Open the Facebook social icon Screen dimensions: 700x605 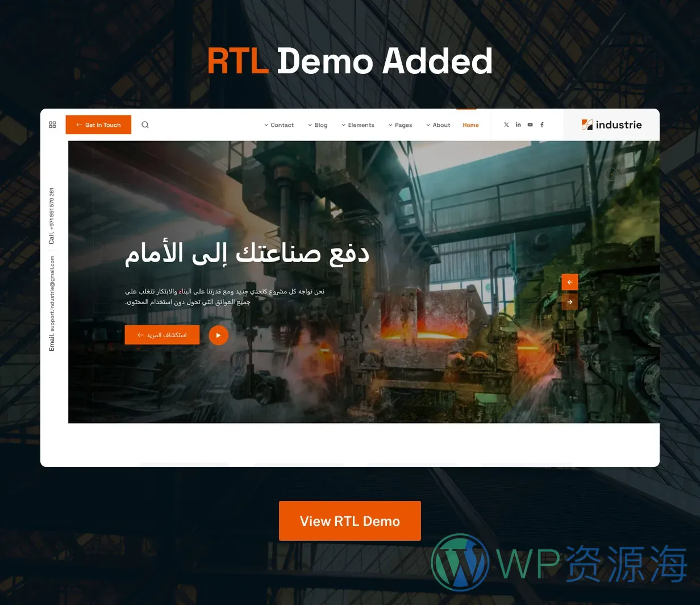542,125
